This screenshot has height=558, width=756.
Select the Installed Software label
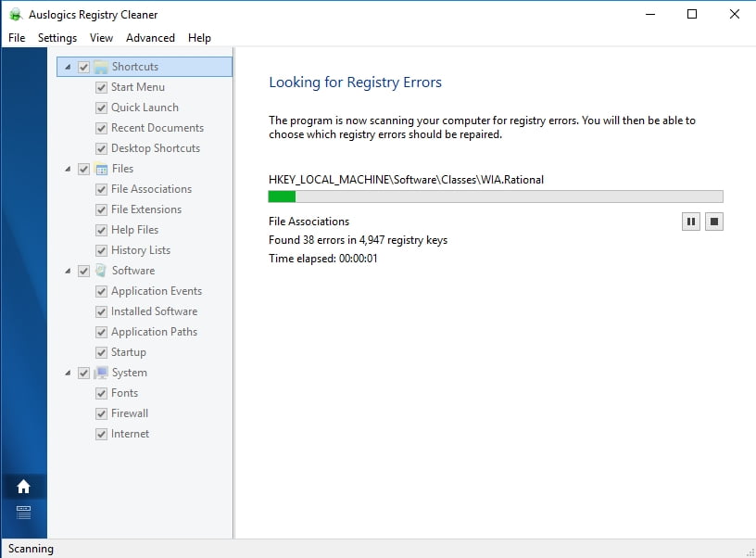tap(155, 311)
